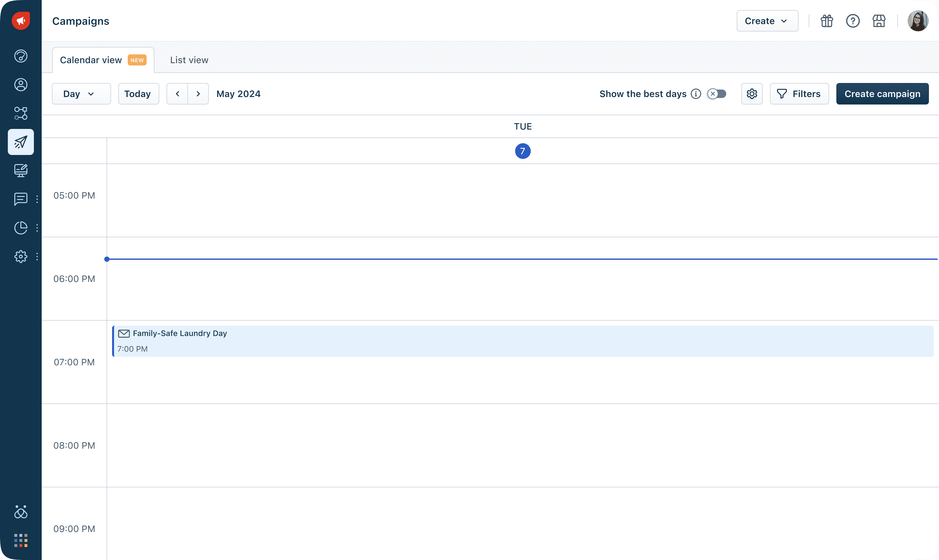The height and width of the screenshot is (560, 939).
Task: Click the help question mark icon
Action: coord(853,21)
